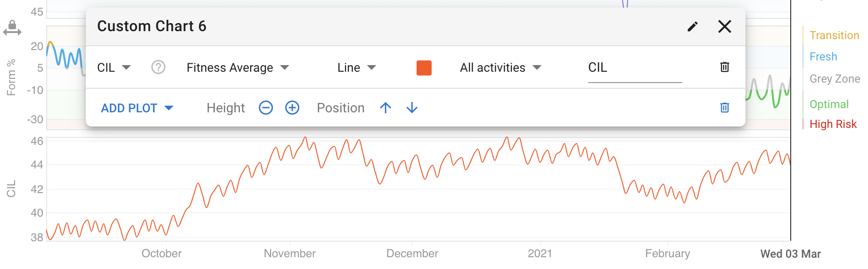Viewport: 868px width, 269px height.
Task: Move chart position down with the arrow
Action: point(412,108)
